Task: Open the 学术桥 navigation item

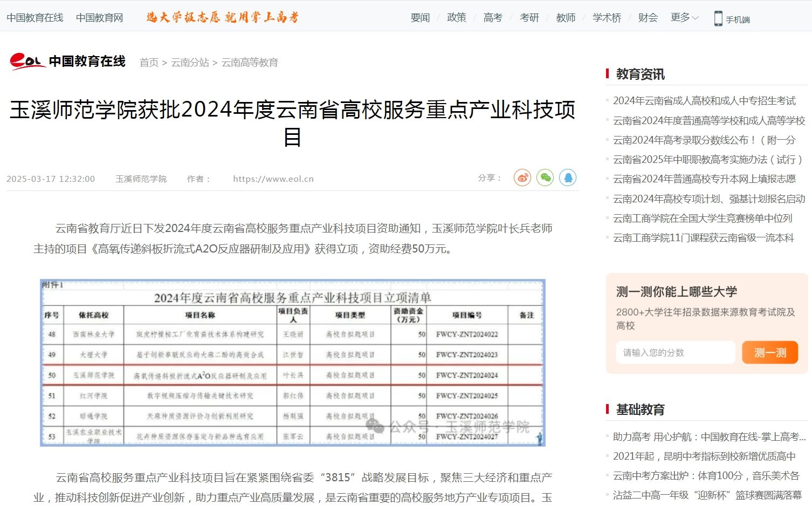Action: (607, 18)
